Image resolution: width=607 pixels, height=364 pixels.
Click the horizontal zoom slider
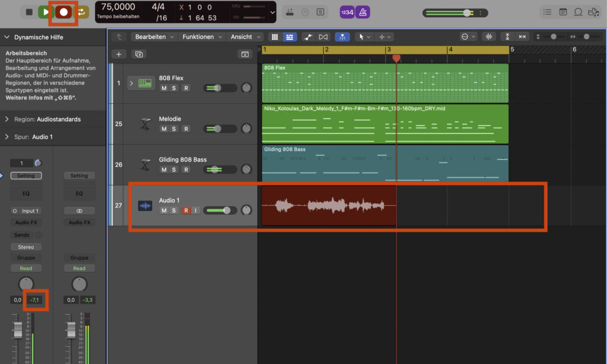click(x=586, y=37)
